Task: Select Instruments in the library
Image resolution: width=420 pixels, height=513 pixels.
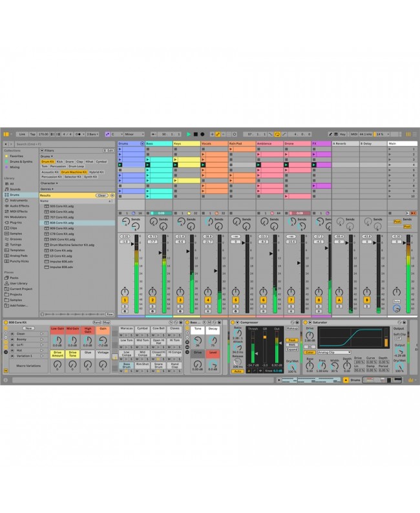Action: click(19, 200)
